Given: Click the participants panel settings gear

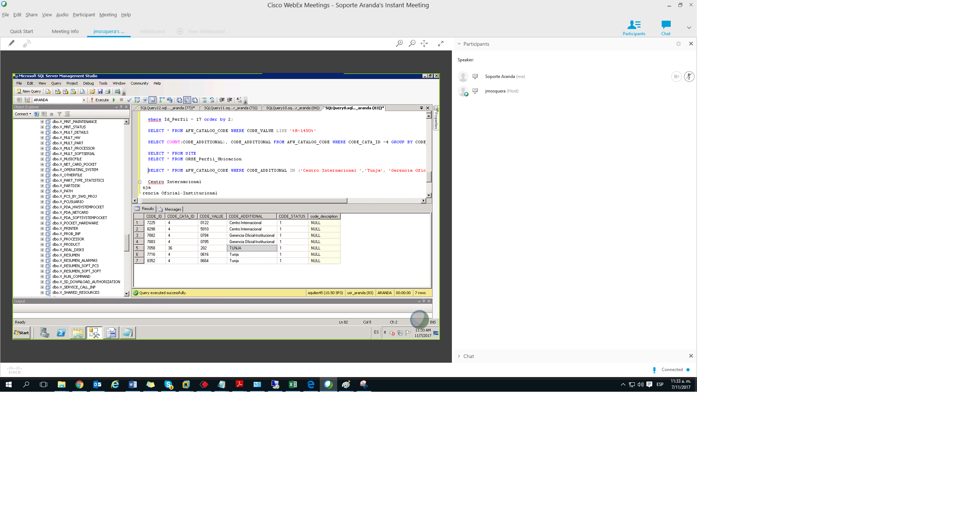Looking at the screenshot, I should click(678, 44).
